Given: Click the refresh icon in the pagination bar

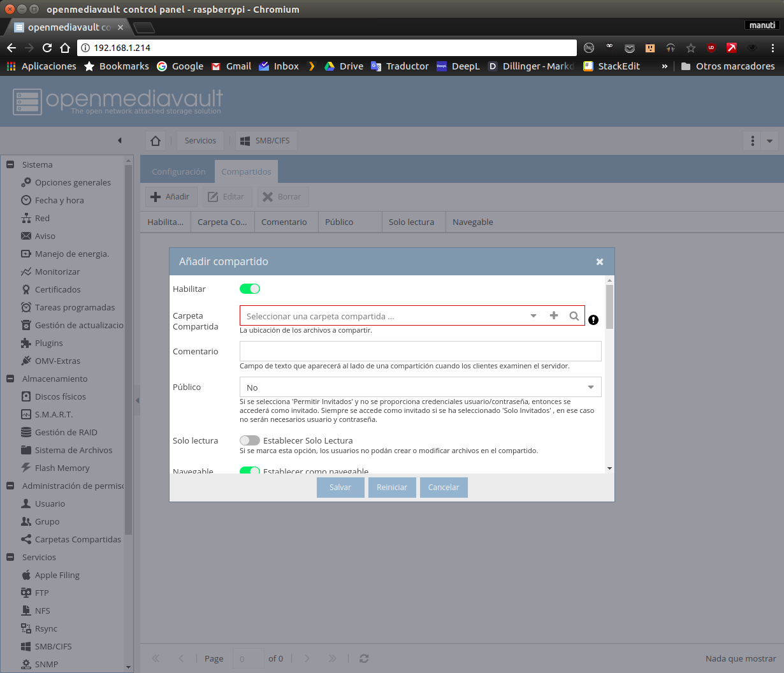Looking at the screenshot, I should pyautogui.click(x=364, y=658).
